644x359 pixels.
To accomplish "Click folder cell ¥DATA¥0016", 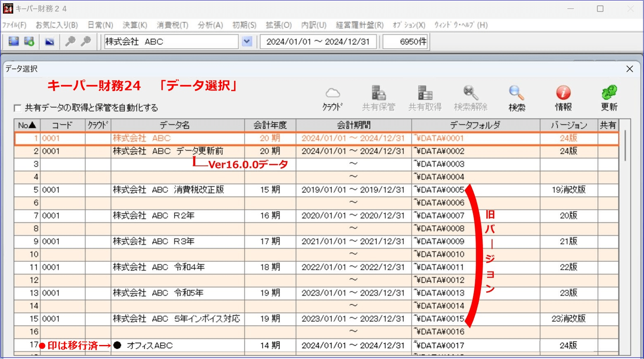I will pos(476,332).
